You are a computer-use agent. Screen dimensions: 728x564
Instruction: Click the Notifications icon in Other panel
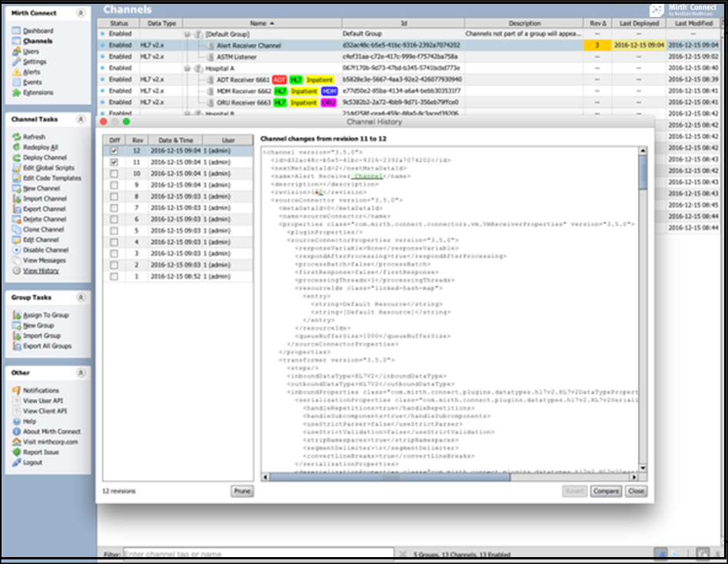pos(16,390)
